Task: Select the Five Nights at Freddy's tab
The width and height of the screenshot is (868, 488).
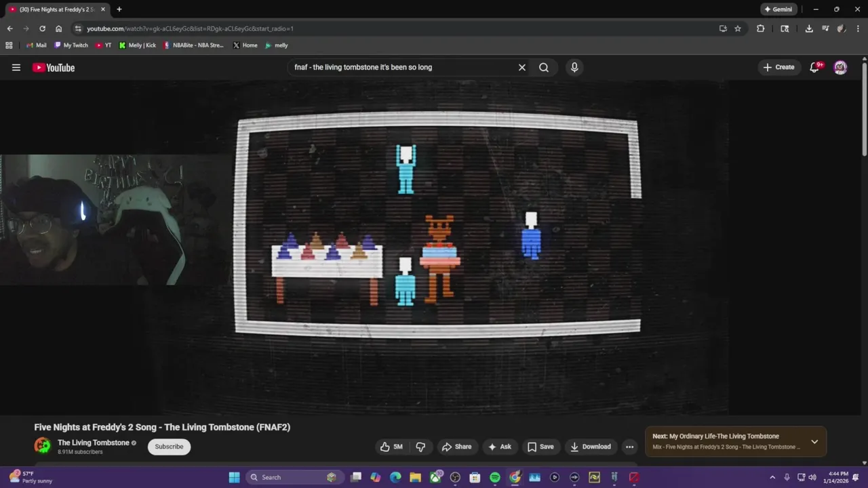Action: pos(56,9)
